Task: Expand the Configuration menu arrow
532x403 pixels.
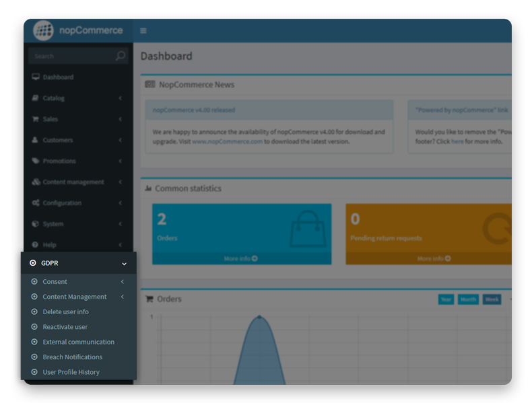Action: (x=121, y=203)
